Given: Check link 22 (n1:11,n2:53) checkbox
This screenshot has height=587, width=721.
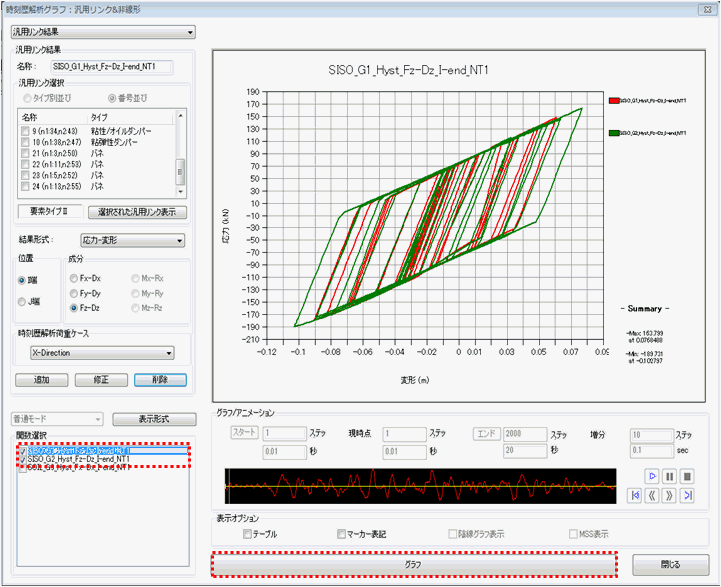Looking at the screenshot, I should [25, 164].
